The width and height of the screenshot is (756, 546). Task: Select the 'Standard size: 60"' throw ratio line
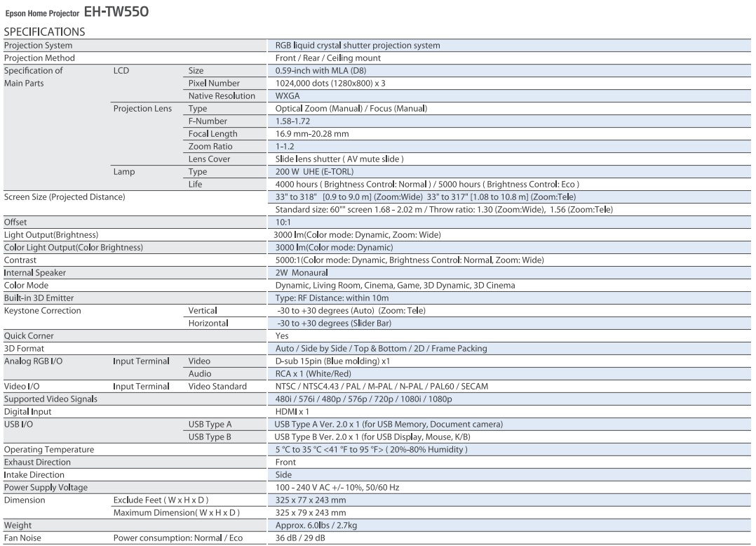444,209
